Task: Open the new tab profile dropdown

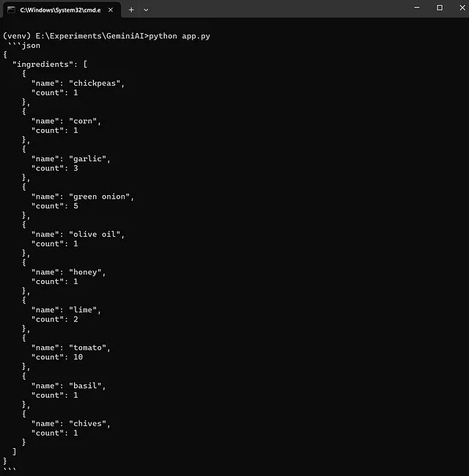Action: 146,10
